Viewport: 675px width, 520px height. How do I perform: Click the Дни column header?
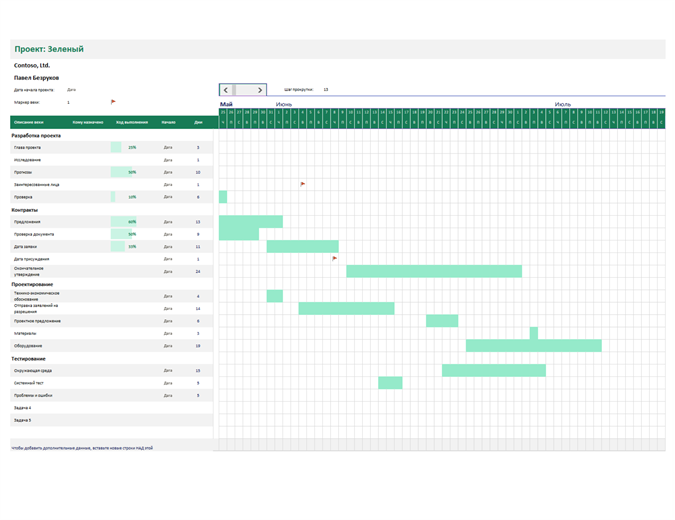pos(198,122)
